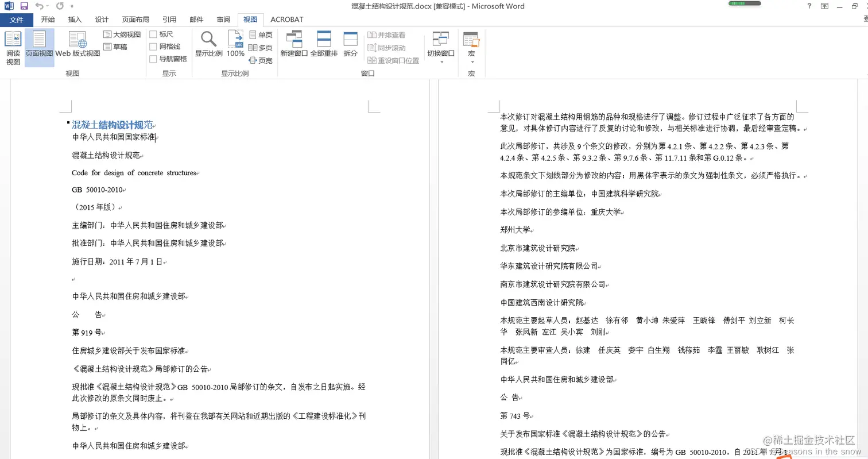Switch to the 开始 ribbon tab

48,19
